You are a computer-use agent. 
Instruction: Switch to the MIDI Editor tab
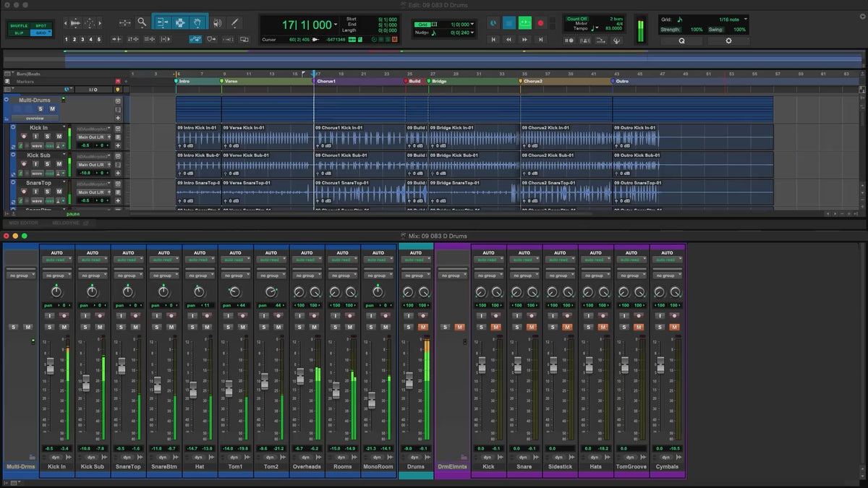tap(24, 223)
